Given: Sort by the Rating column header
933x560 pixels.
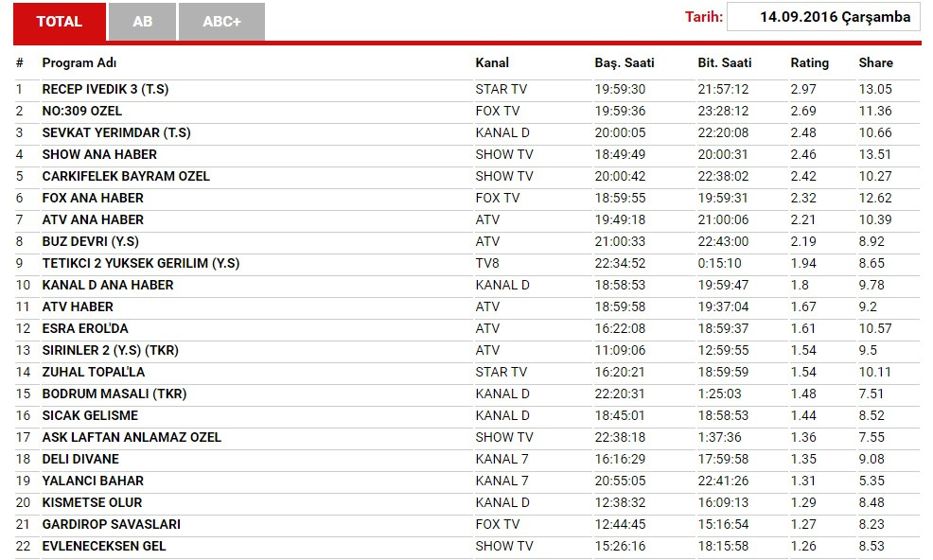Looking at the screenshot, I should (x=809, y=62).
